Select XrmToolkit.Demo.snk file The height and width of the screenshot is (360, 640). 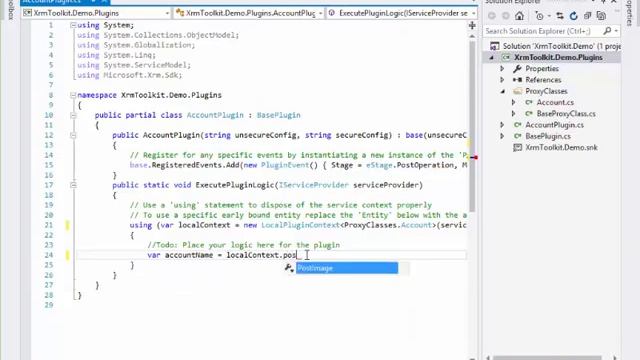[x=561, y=147]
